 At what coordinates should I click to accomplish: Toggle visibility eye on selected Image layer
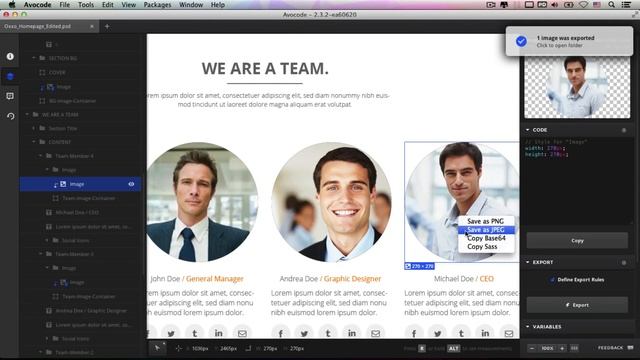tap(131, 184)
